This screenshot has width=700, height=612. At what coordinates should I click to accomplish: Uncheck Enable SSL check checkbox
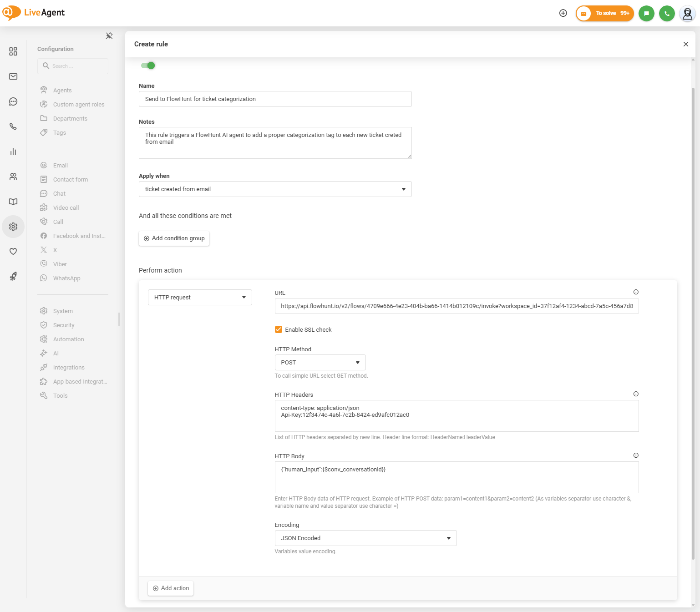(279, 329)
